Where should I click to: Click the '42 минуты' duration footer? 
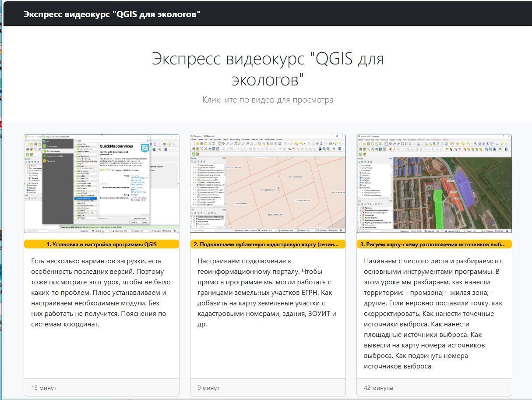[378, 388]
